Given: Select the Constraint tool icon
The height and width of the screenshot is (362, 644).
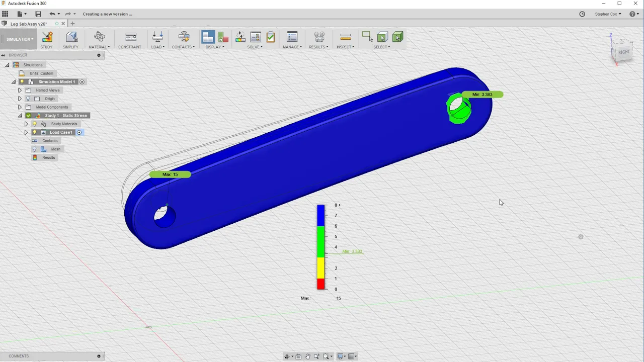Looking at the screenshot, I should pyautogui.click(x=130, y=37).
